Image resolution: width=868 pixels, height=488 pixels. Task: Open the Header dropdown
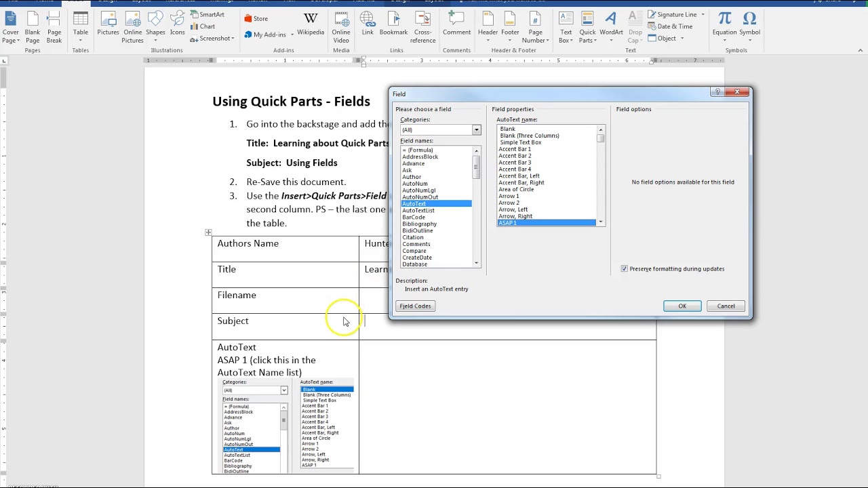pos(488,28)
